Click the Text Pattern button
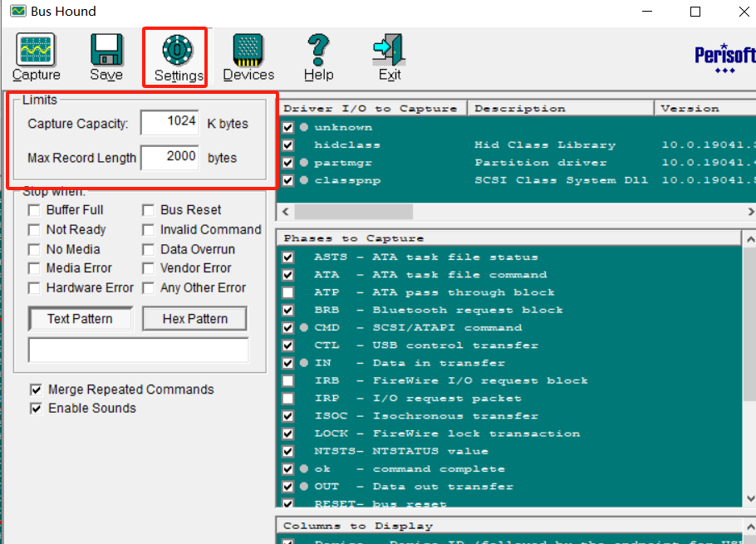Screen dimensions: 756x544 [x=80, y=319]
